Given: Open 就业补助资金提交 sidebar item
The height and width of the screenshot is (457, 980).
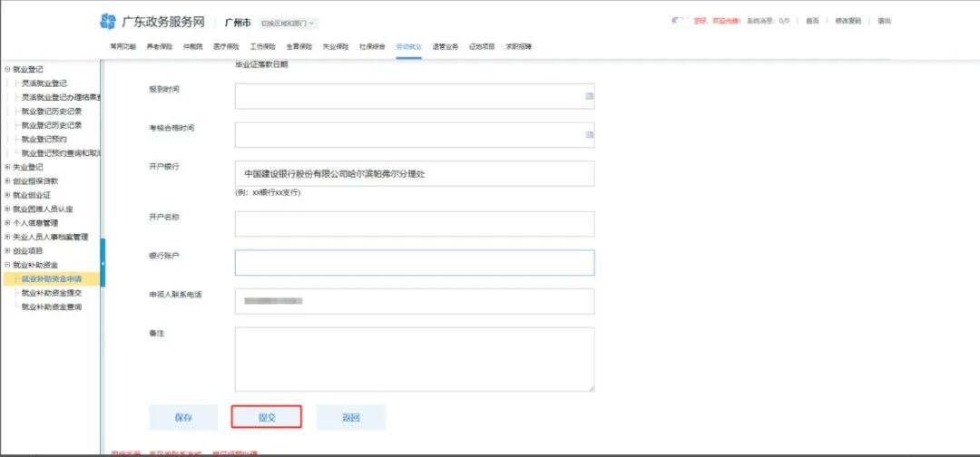Looking at the screenshot, I should [51, 293].
